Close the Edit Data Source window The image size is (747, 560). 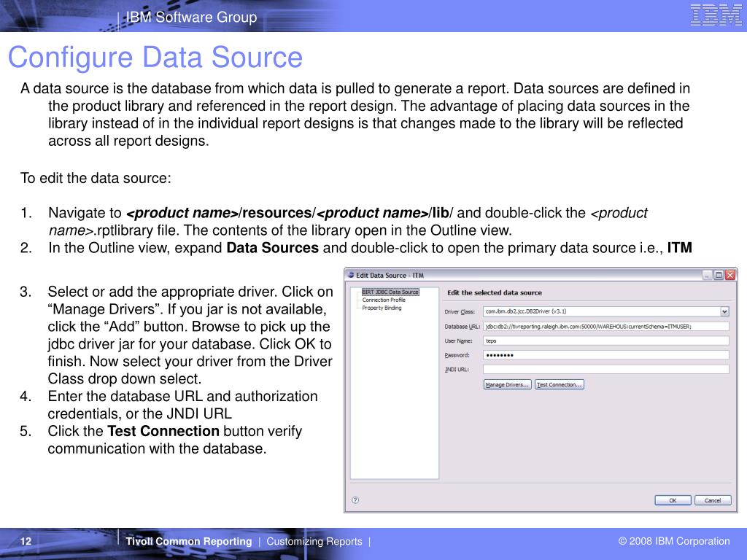click(729, 275)
